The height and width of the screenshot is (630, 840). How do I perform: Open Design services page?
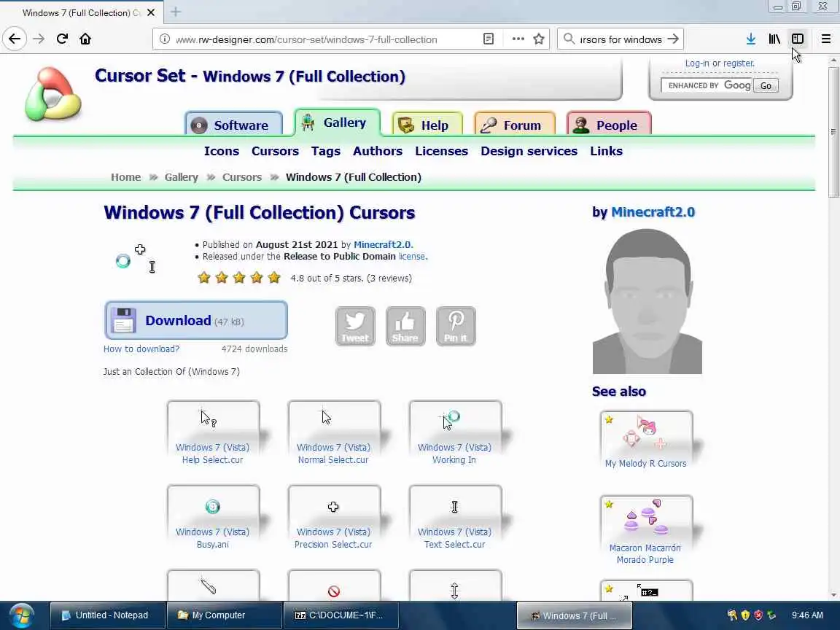click(x=529, y=151)
